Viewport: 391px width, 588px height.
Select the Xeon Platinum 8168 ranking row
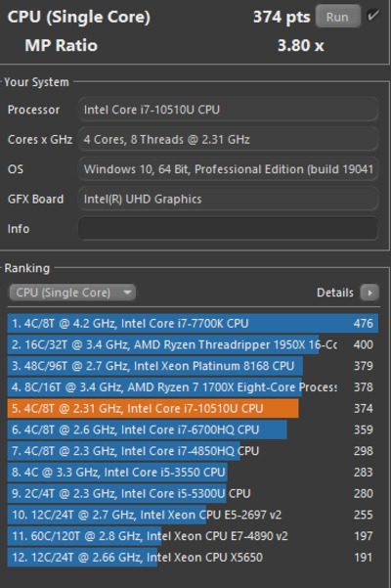click(193, 366)
